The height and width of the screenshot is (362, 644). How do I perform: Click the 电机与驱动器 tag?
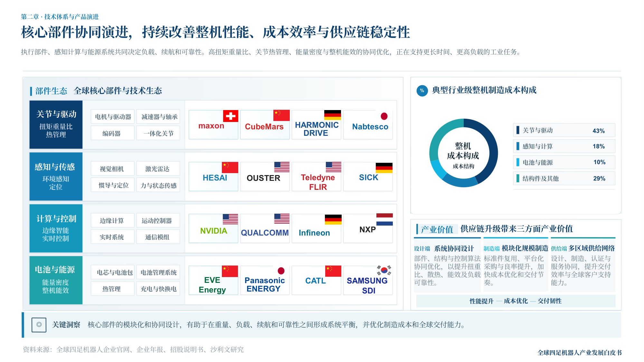point(113,117)
